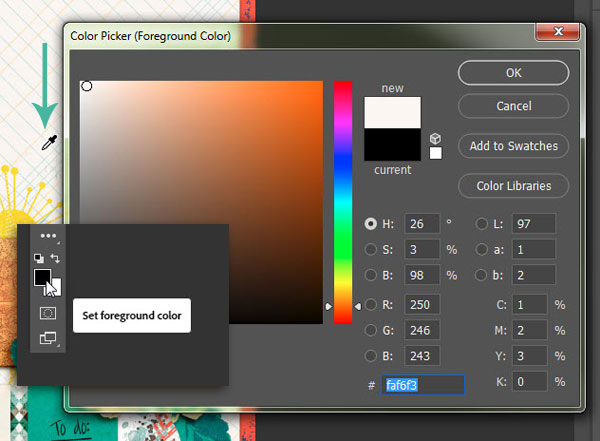
Task: Select the blue channel radio button beside 243
Action: pyautogui.click(x=370, y=356)
